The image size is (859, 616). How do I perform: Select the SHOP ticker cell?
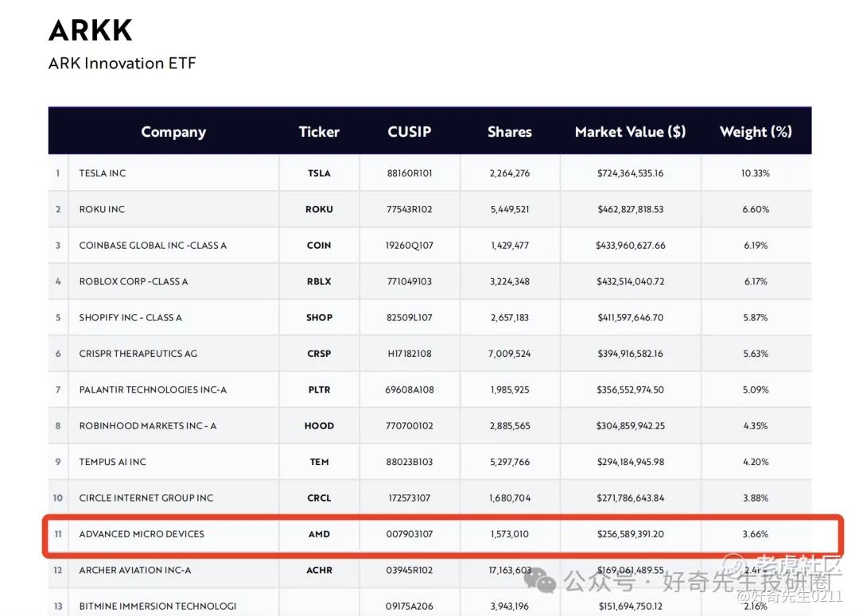coord(319,318)
